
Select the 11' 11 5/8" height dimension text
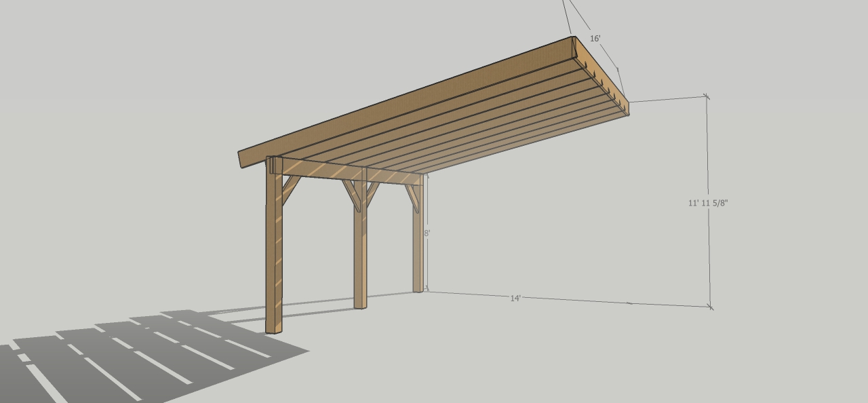(707, 203)
